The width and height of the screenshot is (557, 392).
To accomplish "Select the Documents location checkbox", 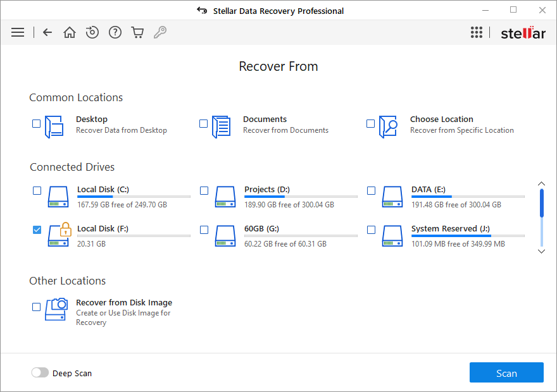I will [x=203, y=123].
